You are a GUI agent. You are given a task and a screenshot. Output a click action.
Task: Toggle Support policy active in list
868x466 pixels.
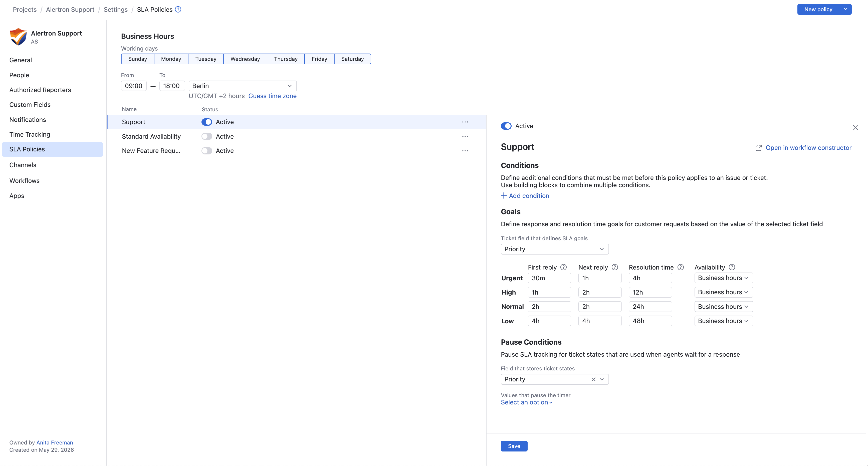coord(206,122)
